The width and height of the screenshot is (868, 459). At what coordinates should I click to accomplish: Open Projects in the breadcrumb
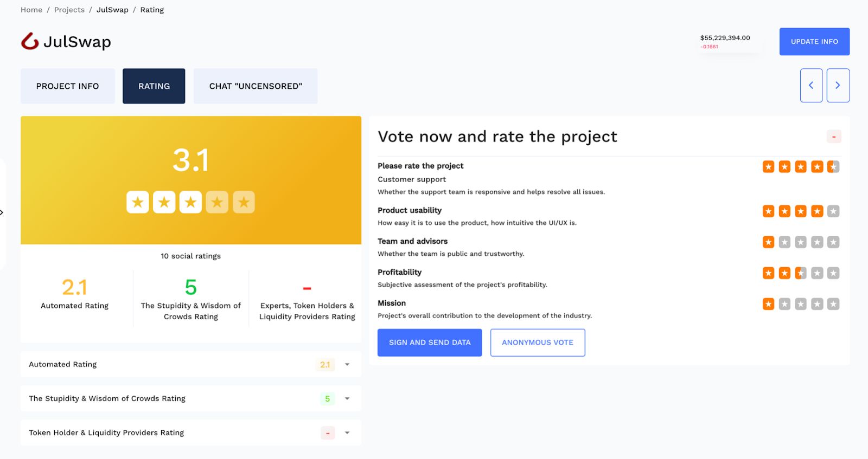[69, 10]
